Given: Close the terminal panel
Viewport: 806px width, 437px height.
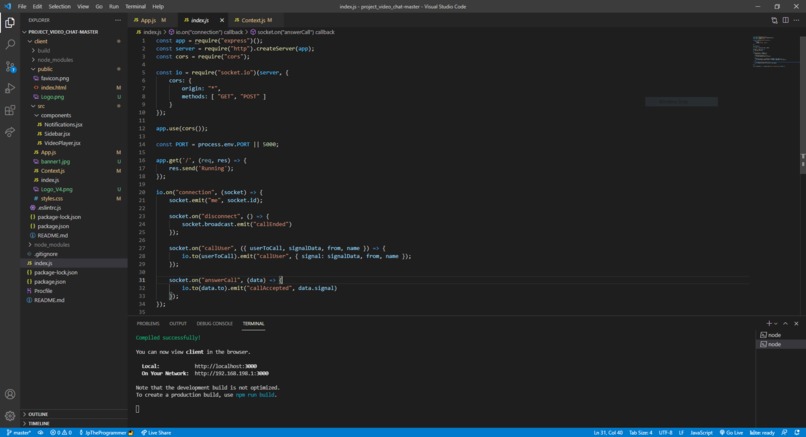Looking at the screenshot, I should 796,323.
